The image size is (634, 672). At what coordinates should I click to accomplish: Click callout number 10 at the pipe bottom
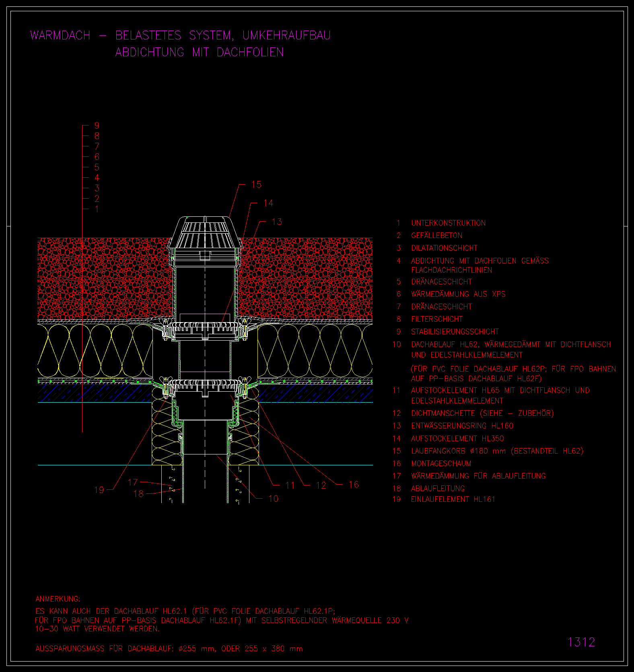273,499
